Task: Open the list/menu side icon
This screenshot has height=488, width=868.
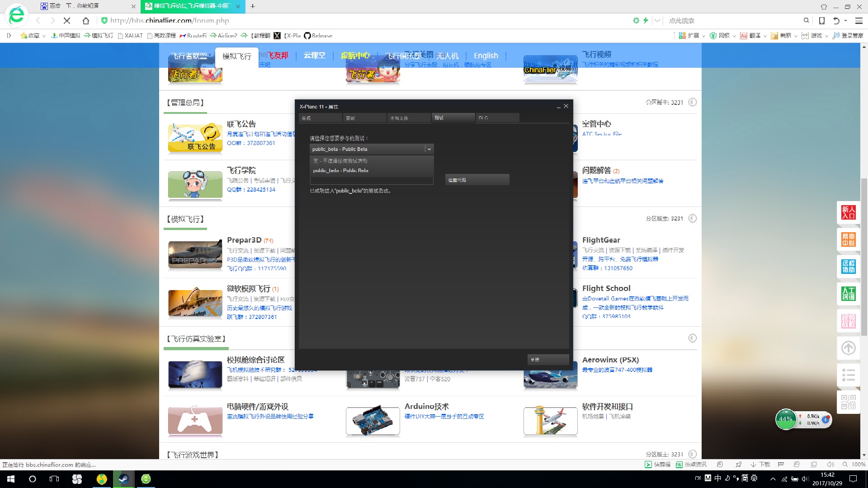Action: point(848,375)
